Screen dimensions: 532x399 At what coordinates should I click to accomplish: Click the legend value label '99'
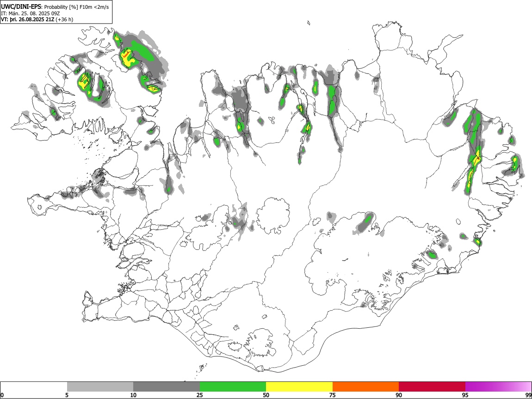click(528, 395)
